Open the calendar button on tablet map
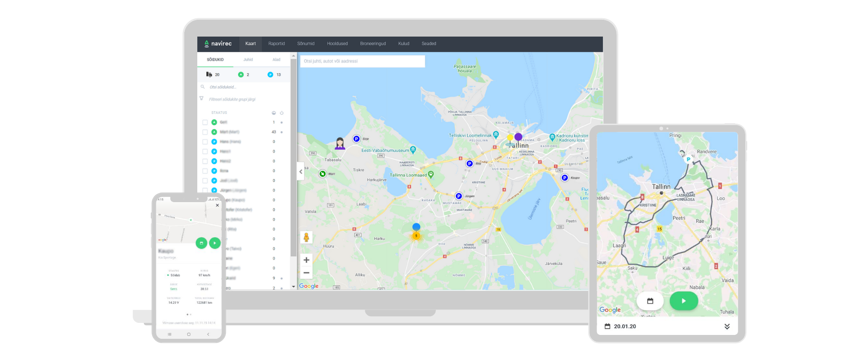This screenshot has height=359, width=868. click(650, 301)
